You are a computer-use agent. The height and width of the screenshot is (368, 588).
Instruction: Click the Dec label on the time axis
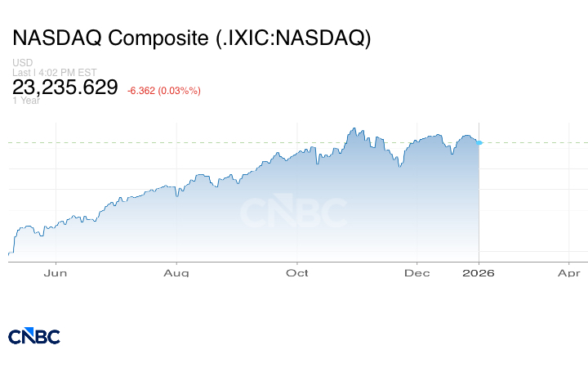[x=417, y=273]
